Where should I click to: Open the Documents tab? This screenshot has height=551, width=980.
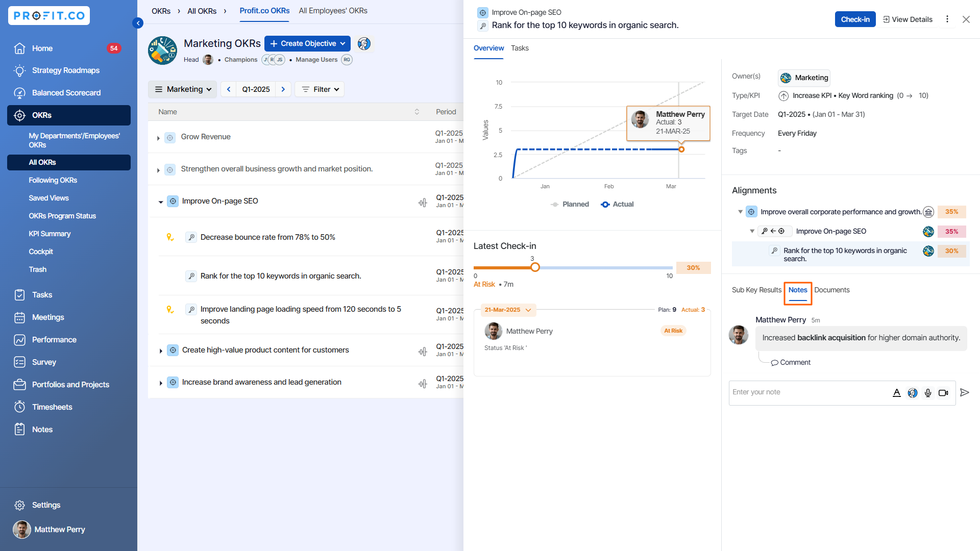[831, 290]
